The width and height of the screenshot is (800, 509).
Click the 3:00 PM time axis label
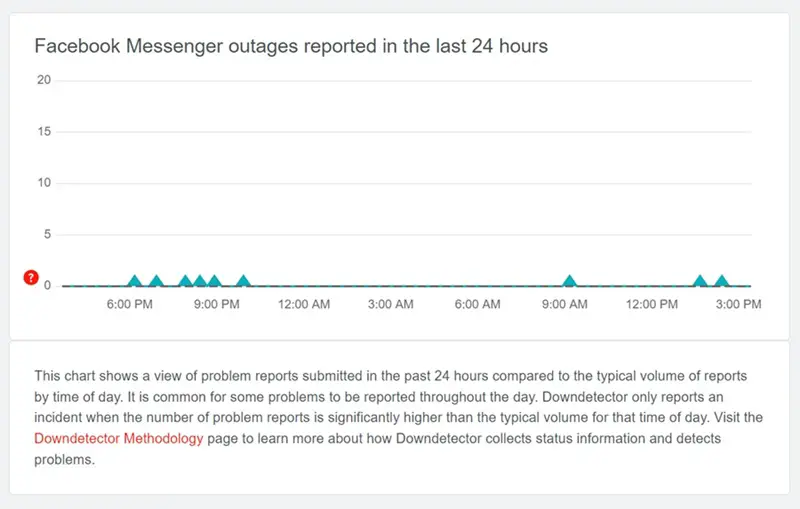click(x=738, y=304)
